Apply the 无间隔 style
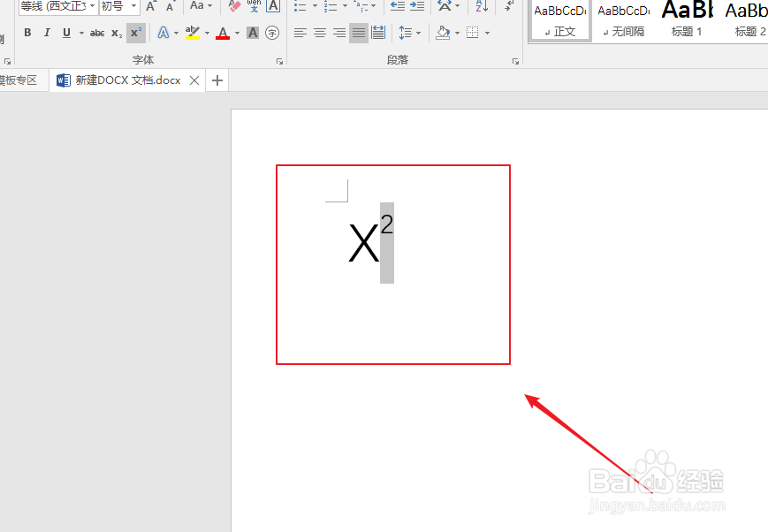The image size is (768, 532). pos(624,20)
